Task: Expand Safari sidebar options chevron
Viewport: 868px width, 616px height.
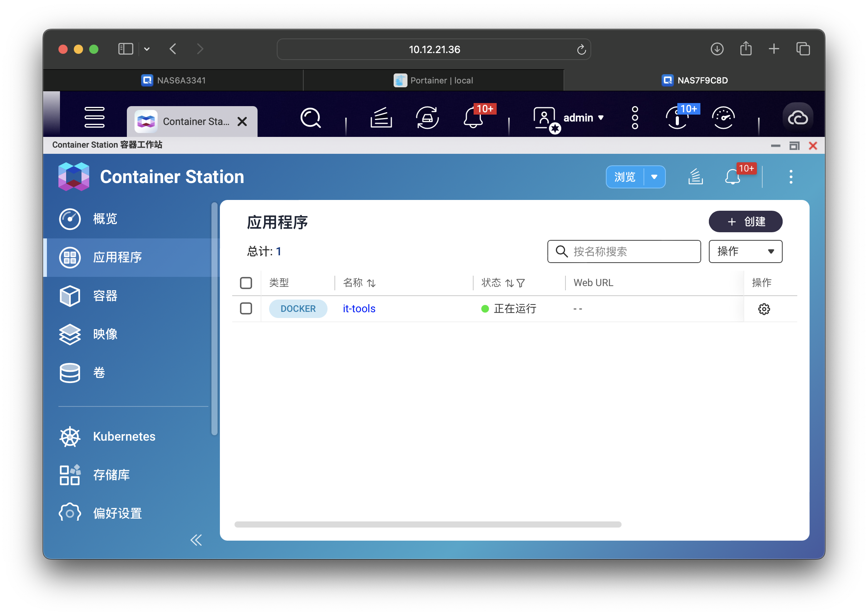Action: click(147, 49)
